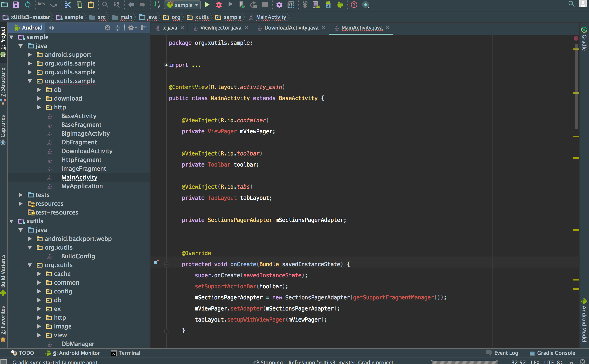The image size is (589, 364).
Task: Collapse the xutils module node
Action: click(11, 221)
